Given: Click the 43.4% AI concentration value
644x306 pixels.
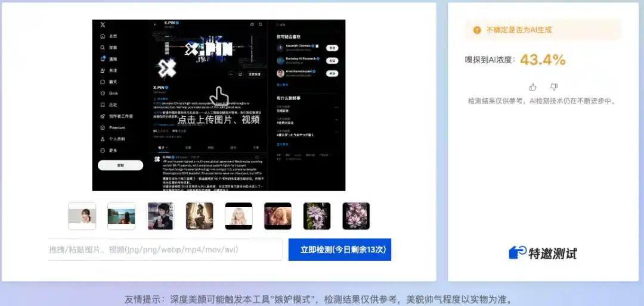Looking at the screenshot, I should 543,60.
